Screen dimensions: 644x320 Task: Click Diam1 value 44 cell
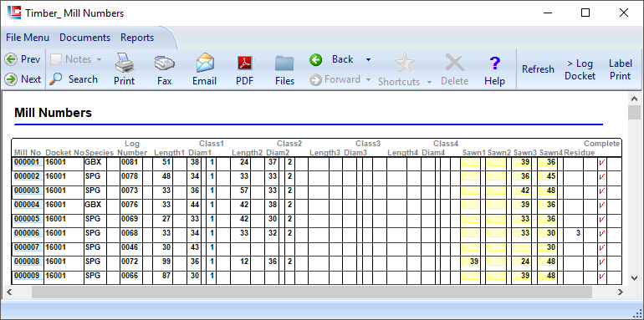click(x=195, y=206)
